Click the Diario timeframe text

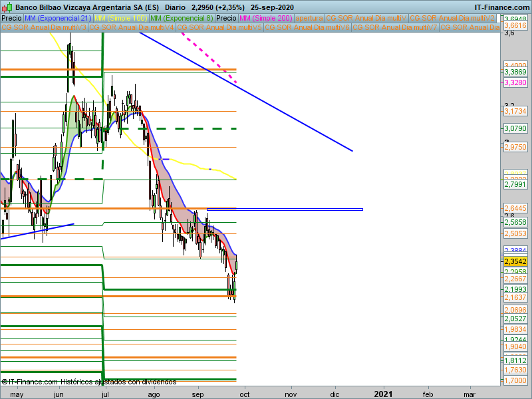pos(175,7)
